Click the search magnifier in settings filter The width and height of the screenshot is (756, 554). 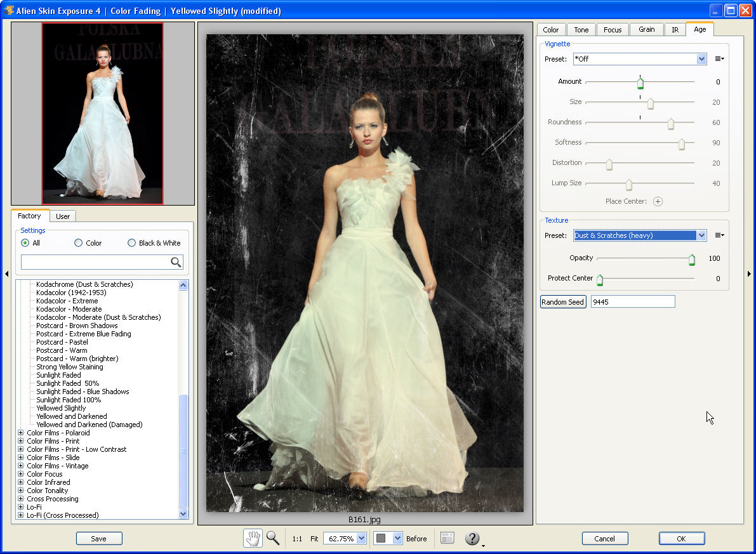[x=176, y=262]
